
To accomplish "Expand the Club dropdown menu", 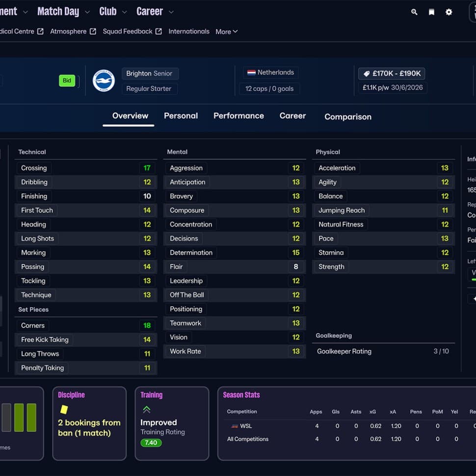I will [124, 12].
